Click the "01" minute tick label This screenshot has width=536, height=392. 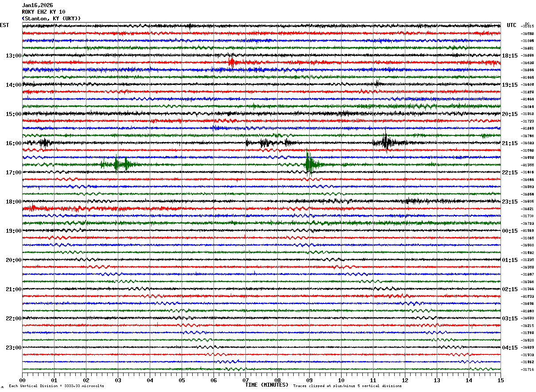pos(54,380)
